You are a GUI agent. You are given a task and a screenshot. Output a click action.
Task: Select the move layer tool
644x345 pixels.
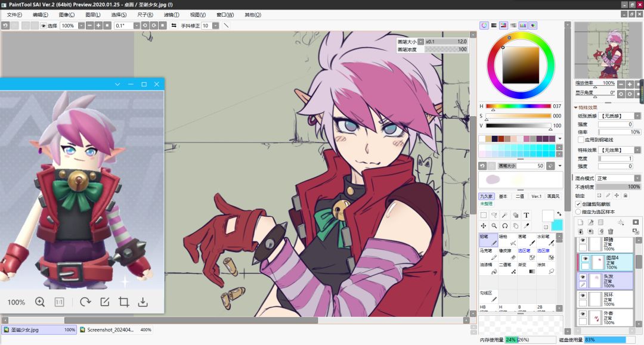tap(484, 226)
